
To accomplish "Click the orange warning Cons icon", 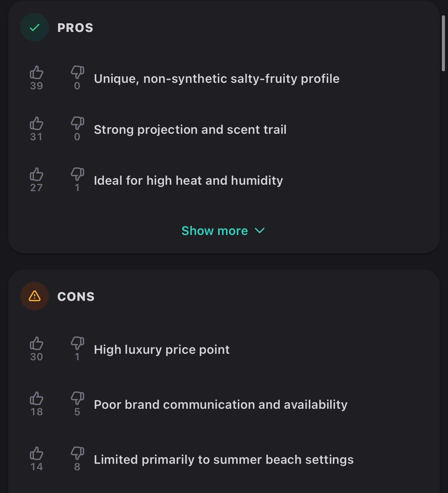I will (35, 296).
